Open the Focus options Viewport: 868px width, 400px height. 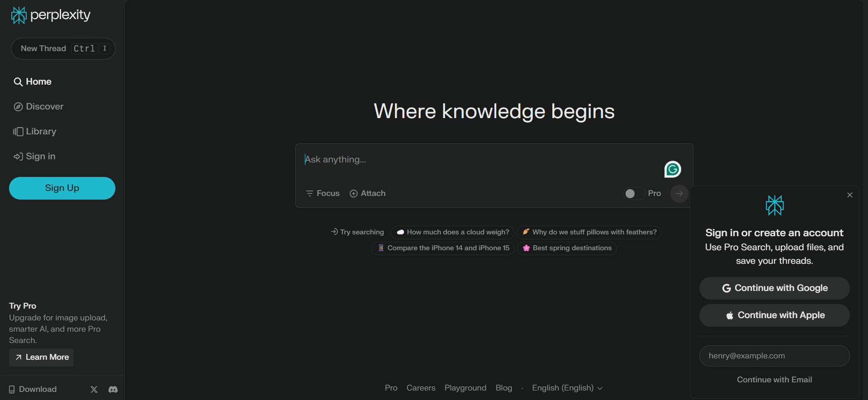323,193
